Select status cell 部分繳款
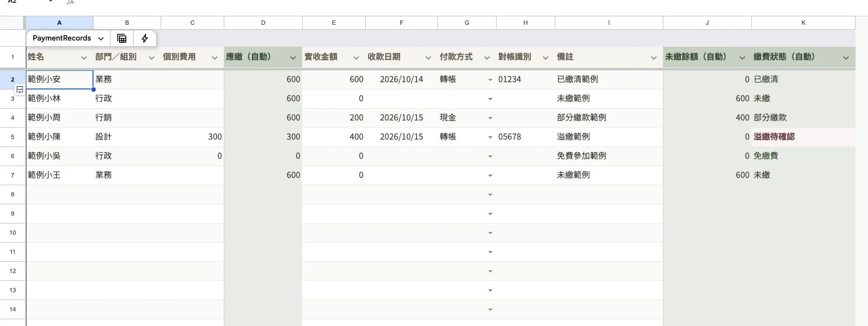The image size is (868, 326). [x=804, y=118]
